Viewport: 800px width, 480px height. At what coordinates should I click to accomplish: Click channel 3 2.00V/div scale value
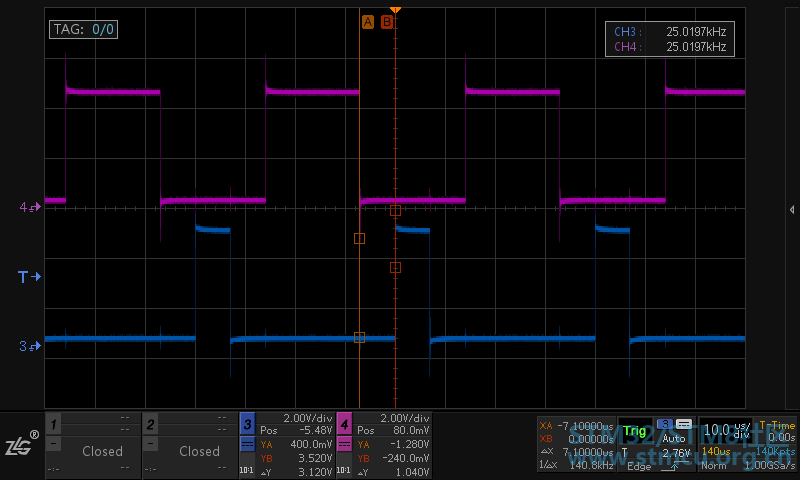point(308,418)
